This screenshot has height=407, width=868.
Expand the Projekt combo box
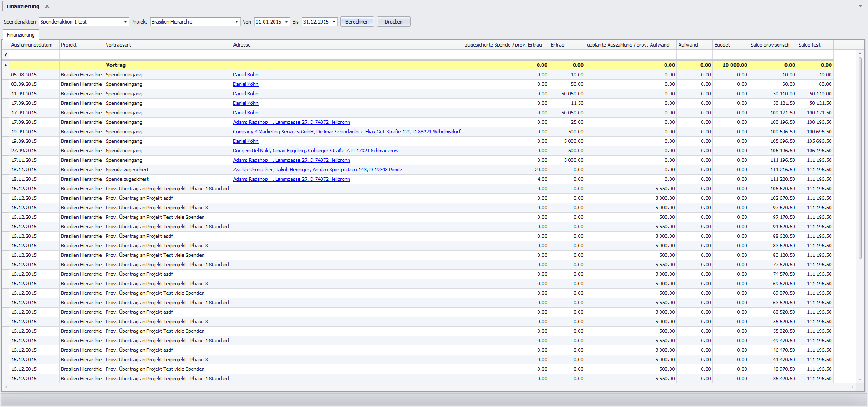pyautogui.click(x=236, y=22)
